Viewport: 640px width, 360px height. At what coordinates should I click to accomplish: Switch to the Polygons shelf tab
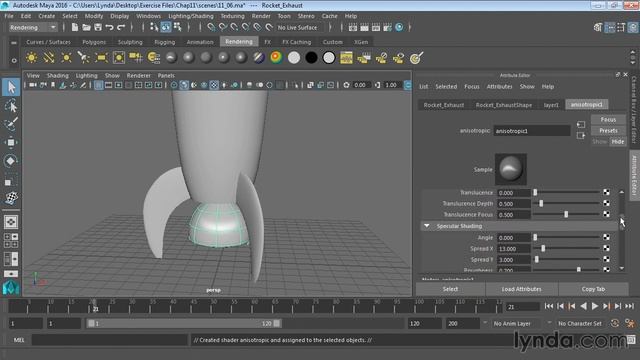pos(94,42)
